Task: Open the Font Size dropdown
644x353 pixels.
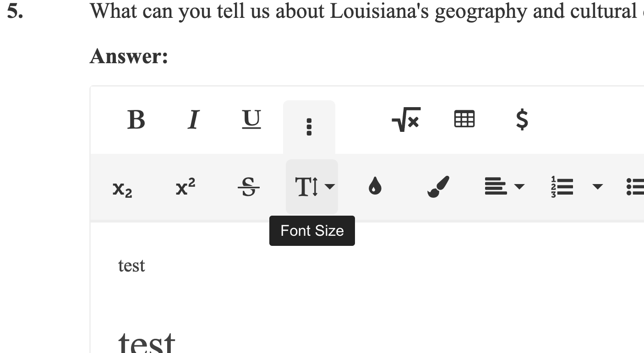Action: coord(312,187)
